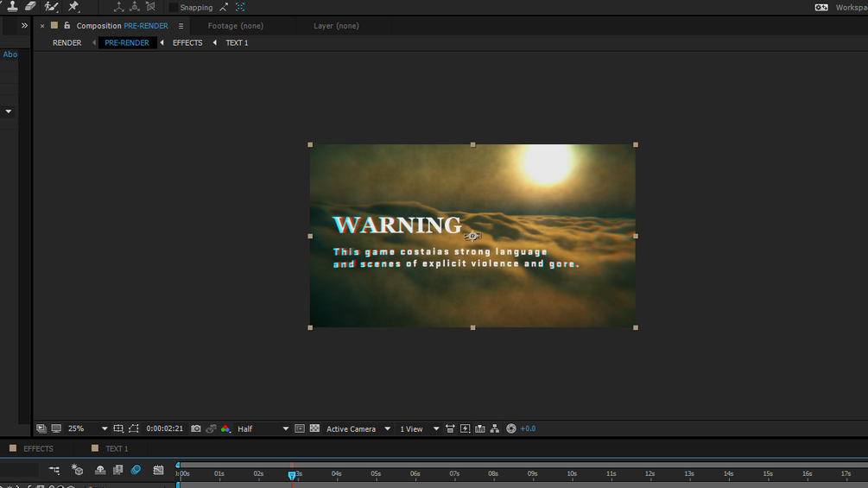Image resolution: width=868 pixels, height=488 pixels.
Task: Open the Fast Previews options
Action: (x=465, y=428)
